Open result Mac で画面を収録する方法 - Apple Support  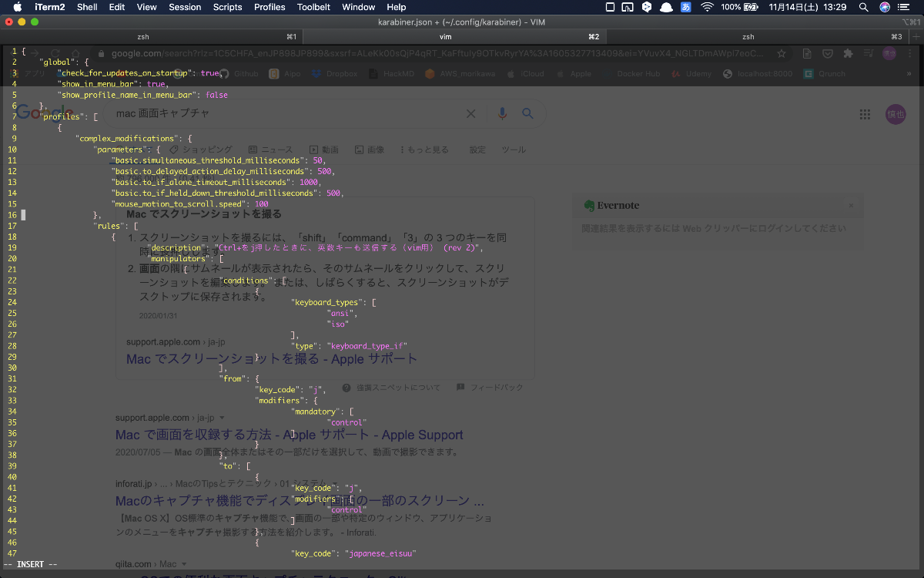(x=290, y=435)
